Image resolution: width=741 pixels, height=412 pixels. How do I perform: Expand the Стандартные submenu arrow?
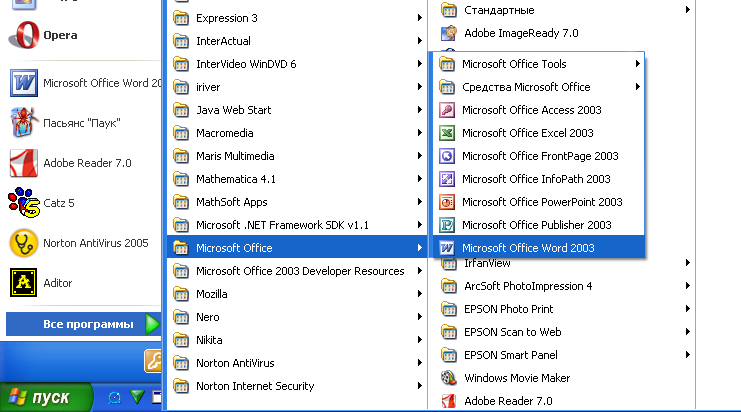click(688, 10)
